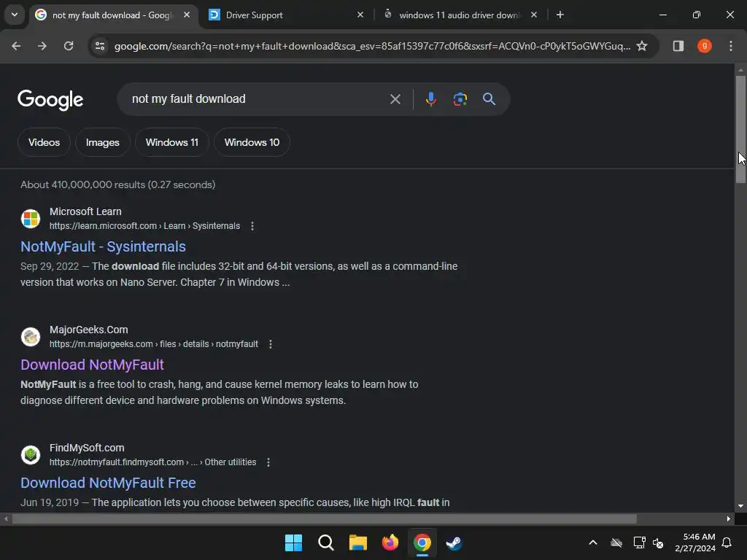The width and height of the screenshot is (747, 560).
Task: Click the OneDrive cloud tray icon
Action: click(x=616, y=542)
